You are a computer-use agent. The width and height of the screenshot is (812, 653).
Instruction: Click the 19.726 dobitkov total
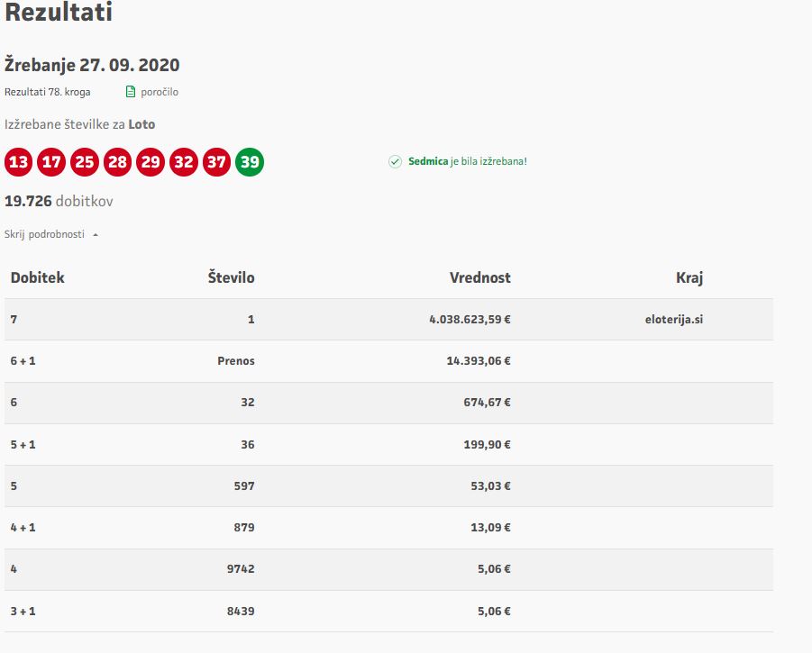point(59,201)
